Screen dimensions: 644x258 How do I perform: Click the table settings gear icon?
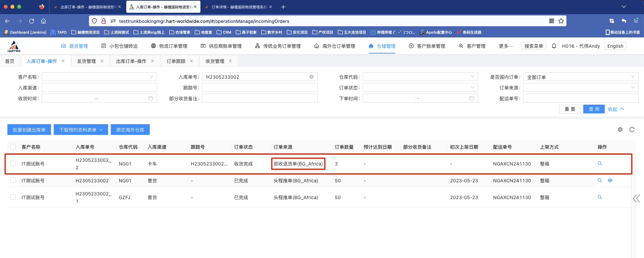click(620, 130)
